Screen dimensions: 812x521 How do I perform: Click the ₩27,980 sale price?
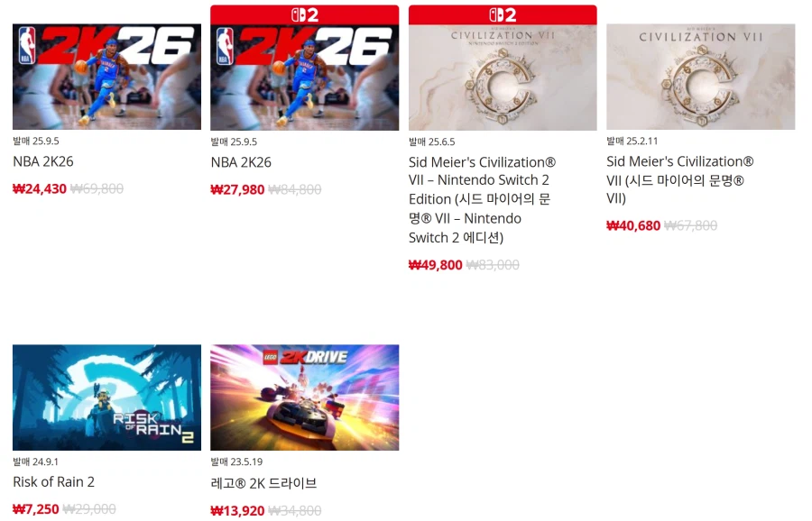[x=237, y=189]
